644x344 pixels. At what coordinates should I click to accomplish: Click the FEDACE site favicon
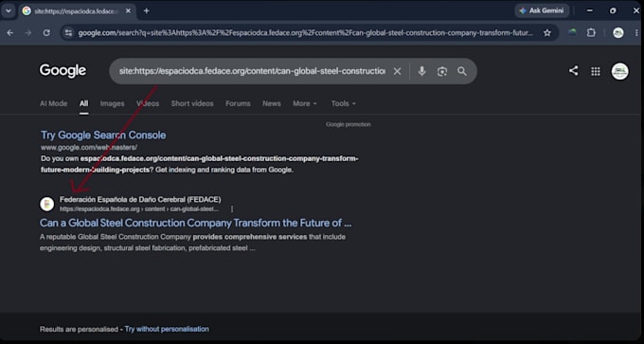tap(46, 204)
